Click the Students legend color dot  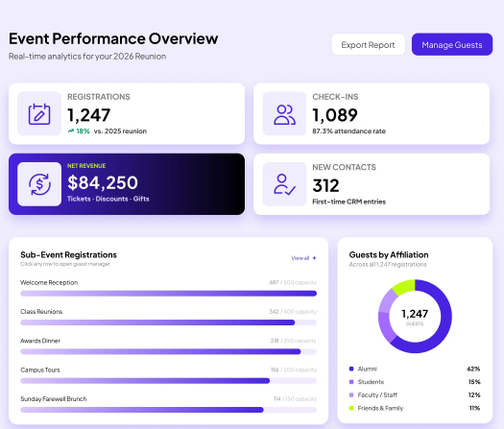351,382
